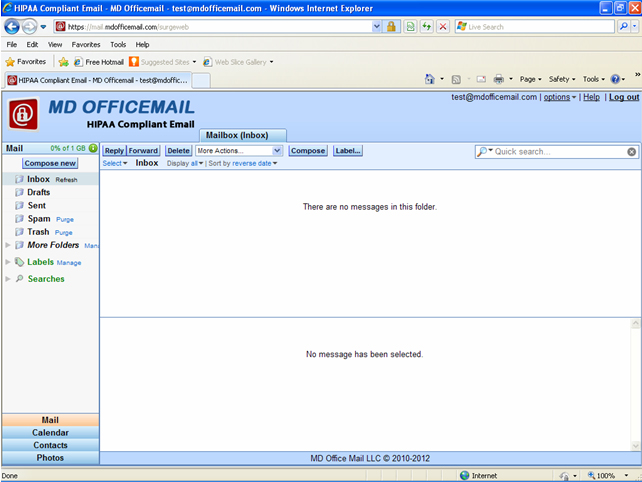Viewport: 642px width, 482px height.
Task: Switch to the Calendar section tab
Action: (x=50, y=433)
